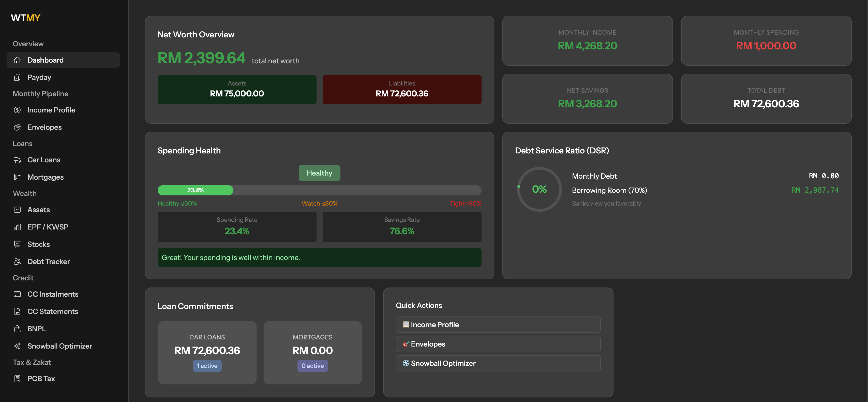Click the CC Instalments card icon
This screenshot has height=402, width=868.
17,294
